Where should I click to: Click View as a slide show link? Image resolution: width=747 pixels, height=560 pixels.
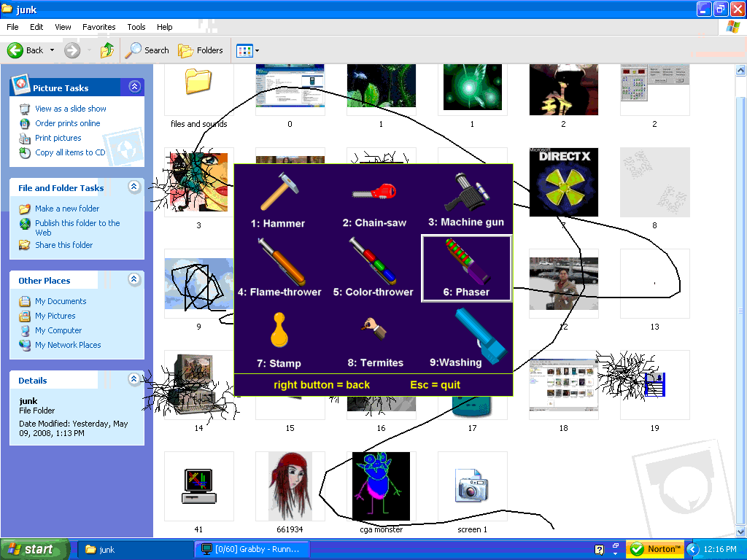(x=70, y=109)
